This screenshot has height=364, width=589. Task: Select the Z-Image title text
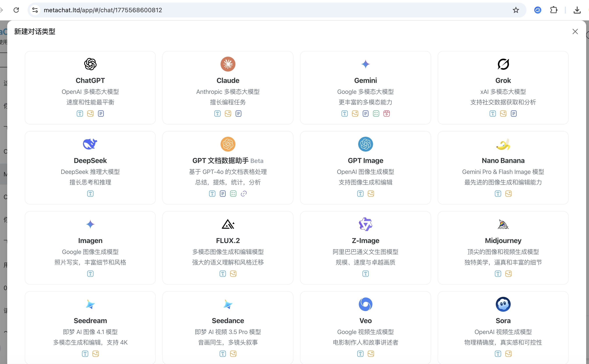pos(365,240)
